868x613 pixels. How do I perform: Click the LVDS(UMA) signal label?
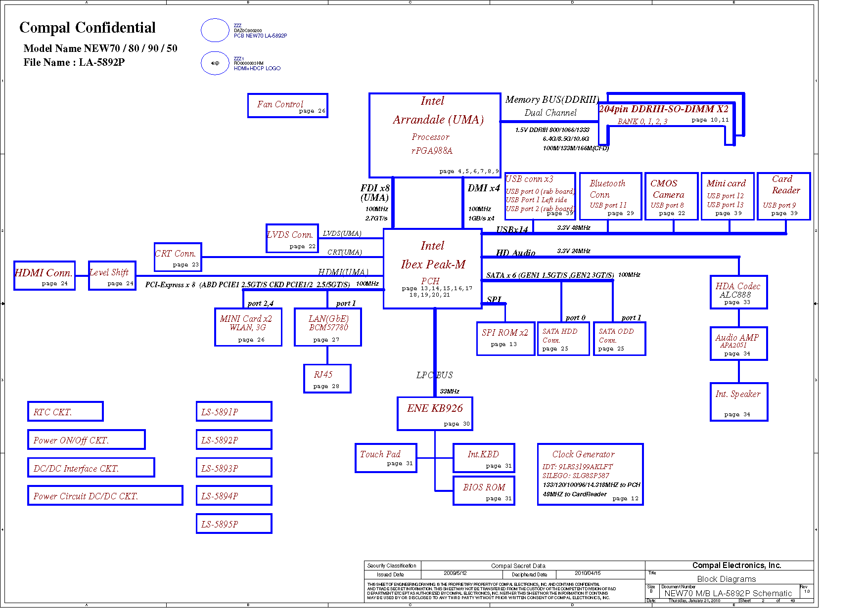(x=342, y=233)
